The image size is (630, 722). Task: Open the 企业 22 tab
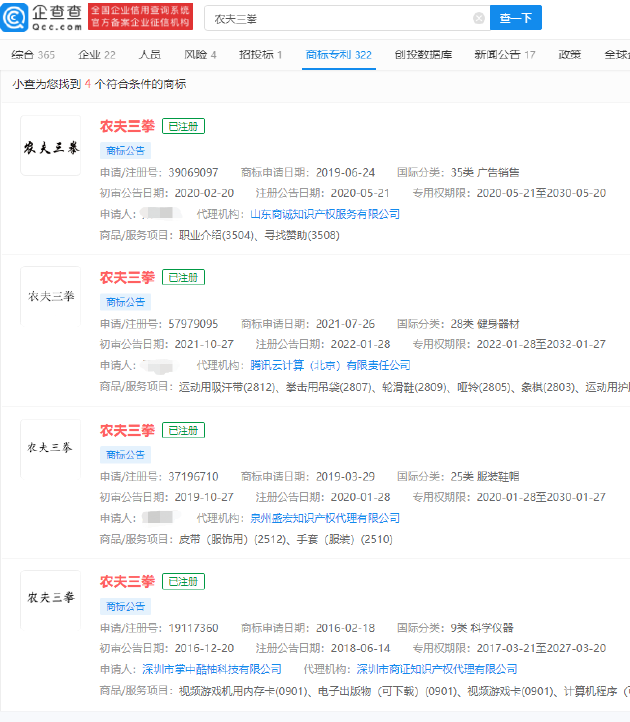point(97,55)
